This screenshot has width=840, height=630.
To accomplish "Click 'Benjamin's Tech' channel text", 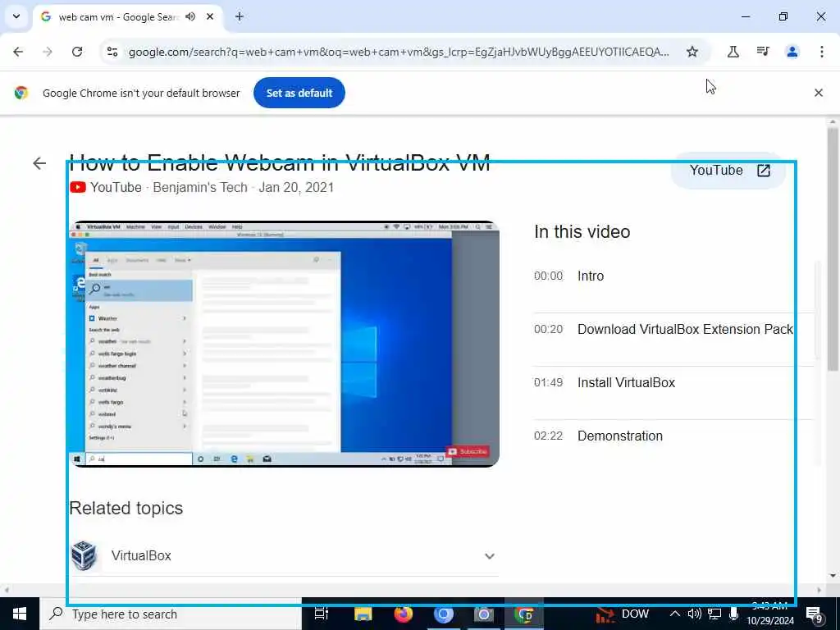I will [x=200, y=188].
